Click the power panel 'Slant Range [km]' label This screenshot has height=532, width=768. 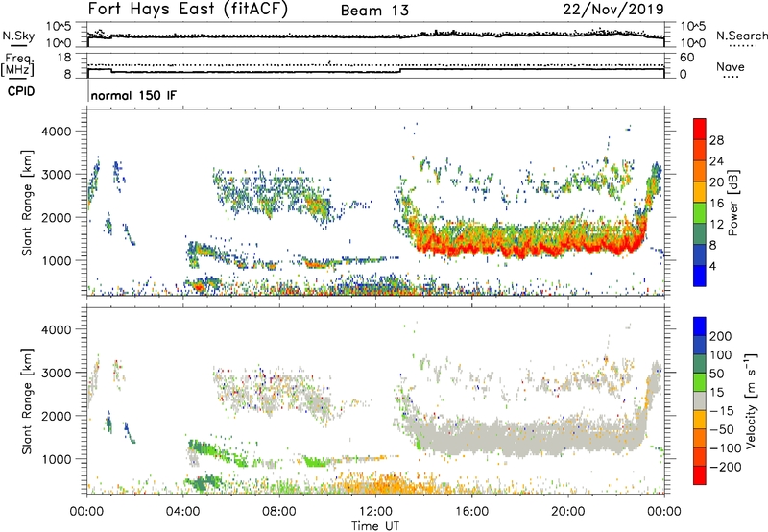tap(27, 203)
